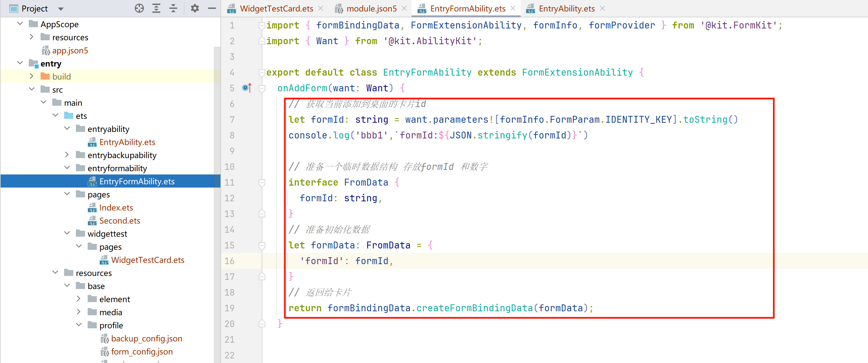
Task: Open the Project view dropdown
Action: click(61, 9)
